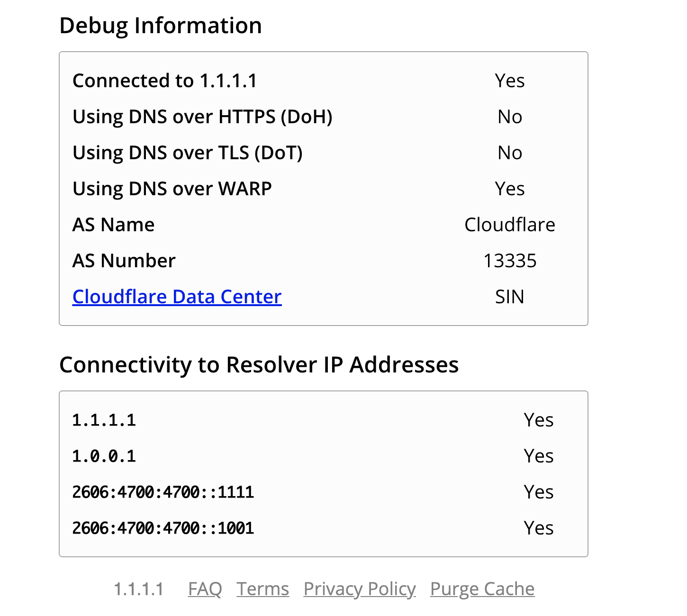Screen dimensions: 687x616
Task: Click the 2606:4700:4700::1001 IPv6 address
Action: (x=163, y=528)
